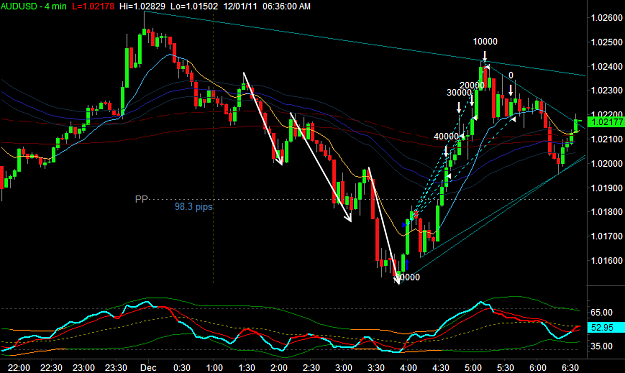Viewport: 625px width, 373px height.
Task: Click the Hi=1.02829 high value
Action: [142, 6]
